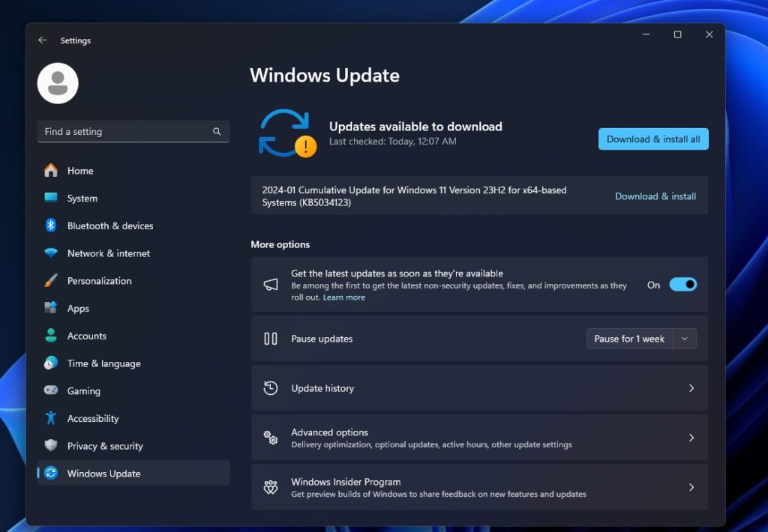Expand the Windows Insider Program entry

click(479, 487)
